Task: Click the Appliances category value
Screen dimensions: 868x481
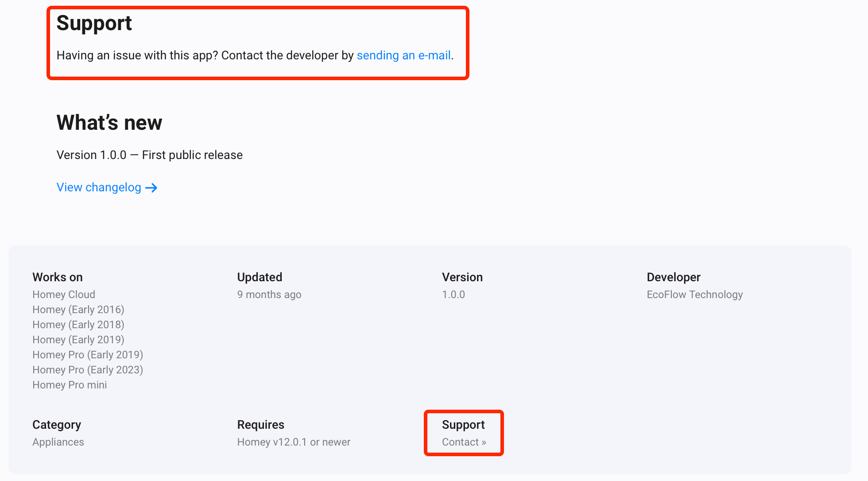Action: (x=58, y=442)
